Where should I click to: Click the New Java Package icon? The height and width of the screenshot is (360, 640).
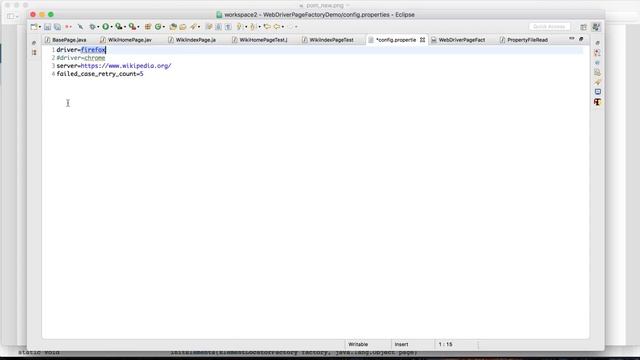click(x=148, y=27)
